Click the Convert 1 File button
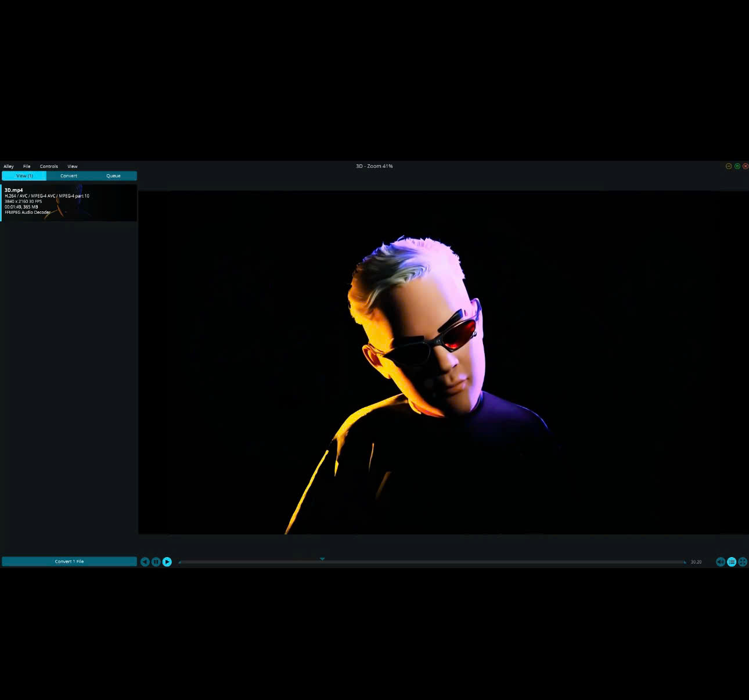 click(x=69, y=561)
